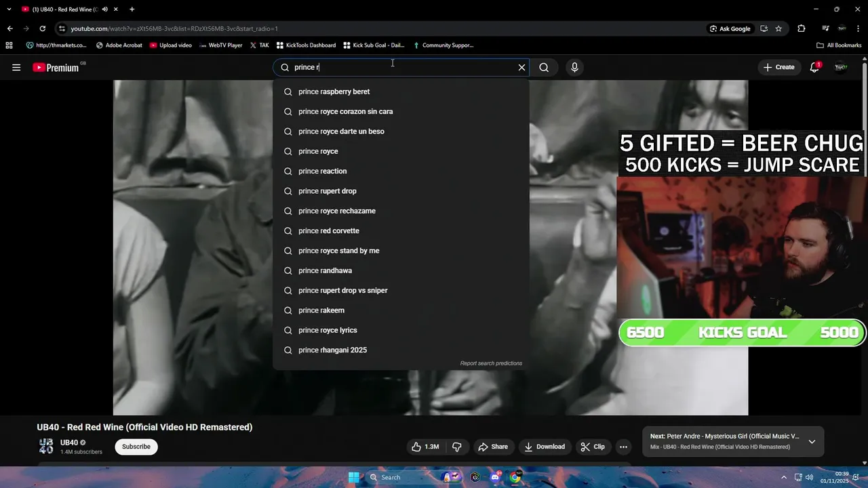Submit search with magnifier button
The width and height of the screenshot is (868, 488).
pyautogui.click(x=544, y=67)
